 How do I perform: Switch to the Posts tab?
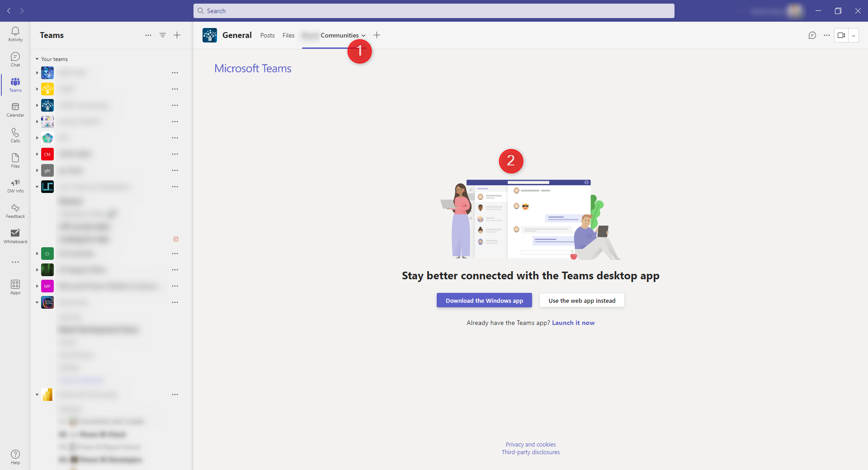tap(267, 35)
